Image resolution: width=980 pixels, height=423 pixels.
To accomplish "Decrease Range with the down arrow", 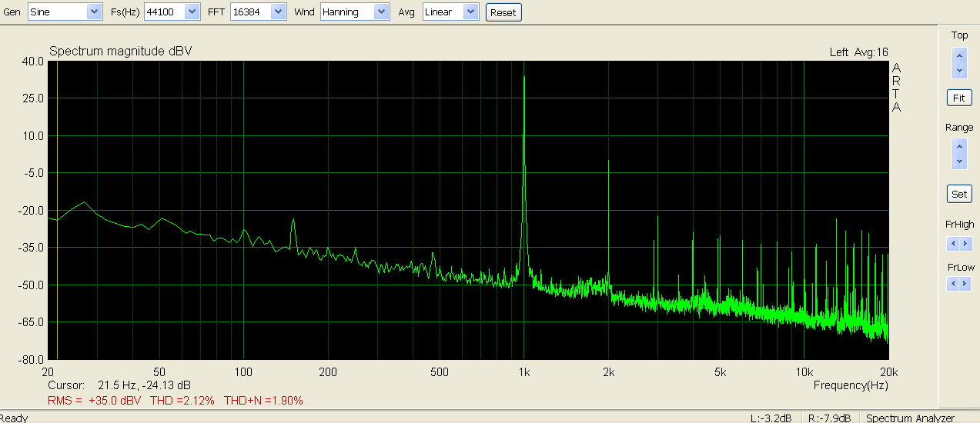I will click(x=959, y=162).
